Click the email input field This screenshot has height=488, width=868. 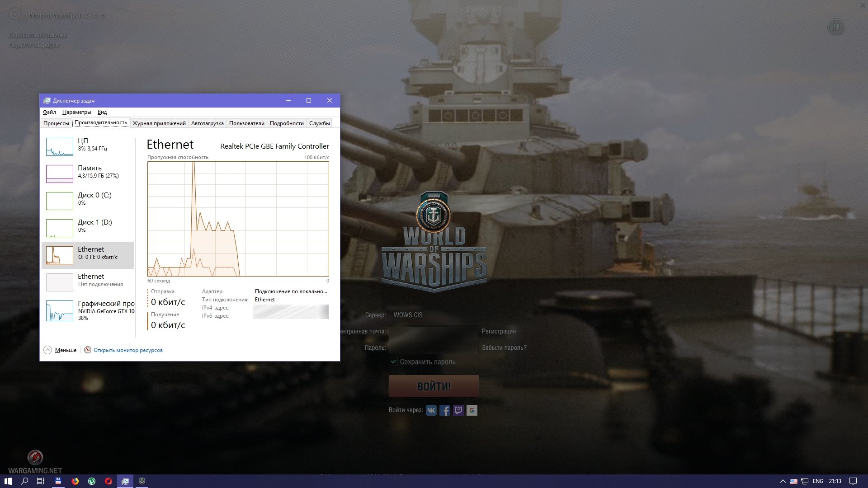point(434,332)
